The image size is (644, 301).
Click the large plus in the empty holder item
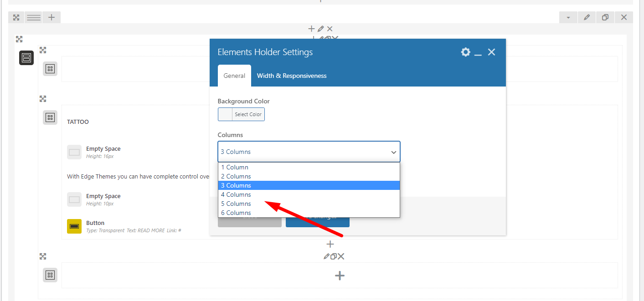coord(340,275)
